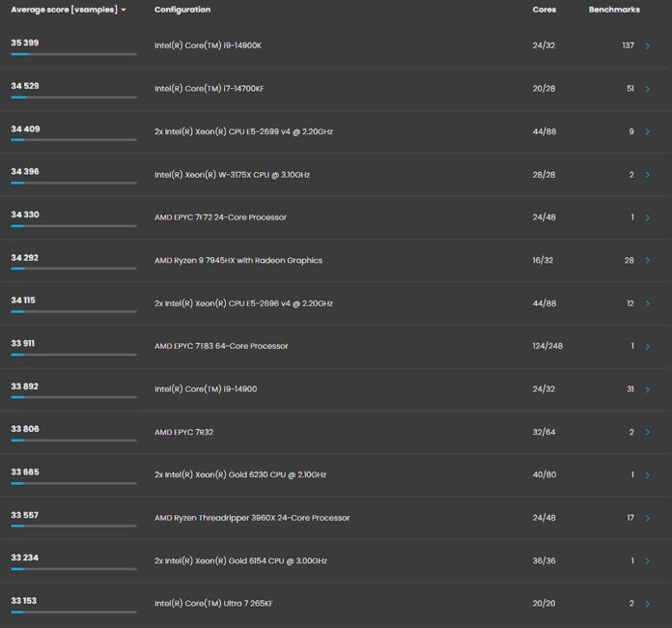Click the 35 399 score progress bar

point(73,54)
